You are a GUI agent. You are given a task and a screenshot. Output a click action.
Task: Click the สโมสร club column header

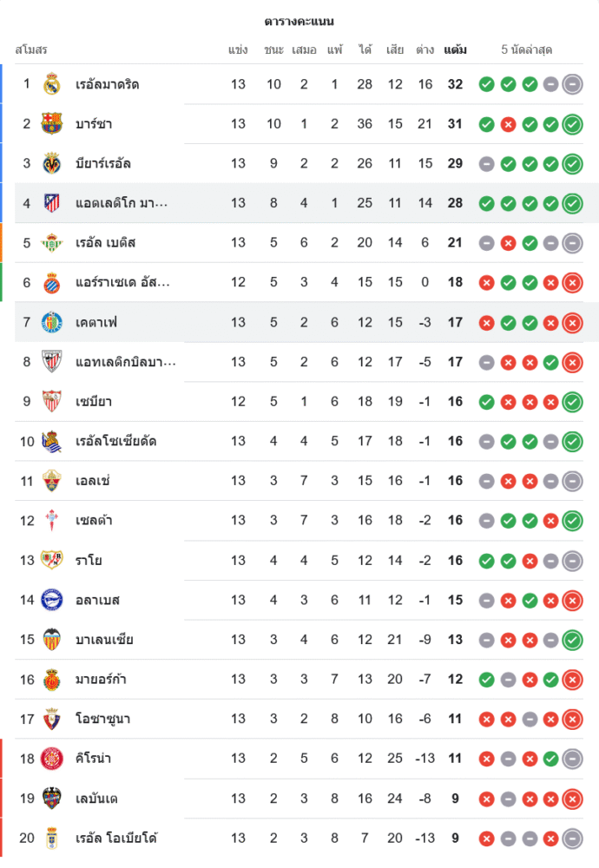[31, 49]
